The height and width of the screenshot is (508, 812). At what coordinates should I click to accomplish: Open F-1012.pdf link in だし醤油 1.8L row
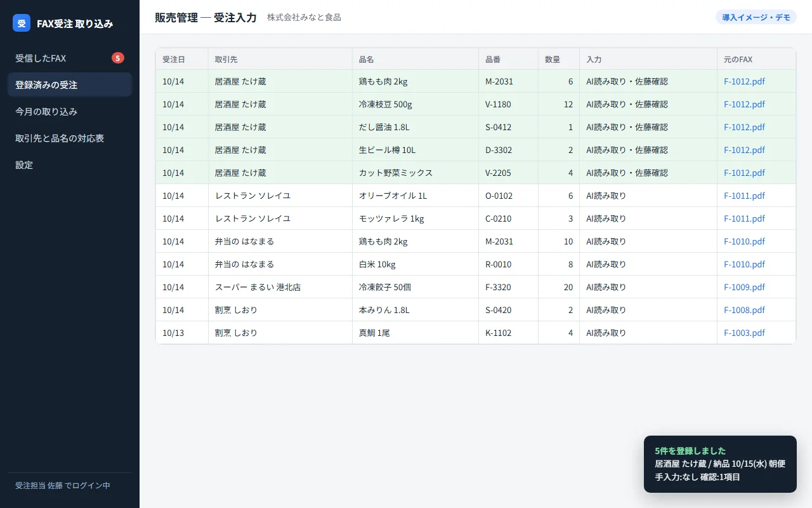click(744, 127)
